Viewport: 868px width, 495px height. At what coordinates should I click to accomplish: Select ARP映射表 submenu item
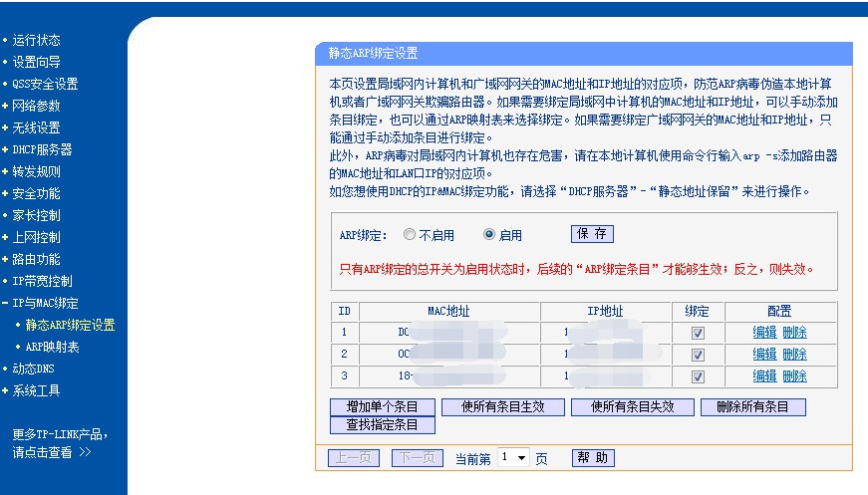tap(52, 347)
